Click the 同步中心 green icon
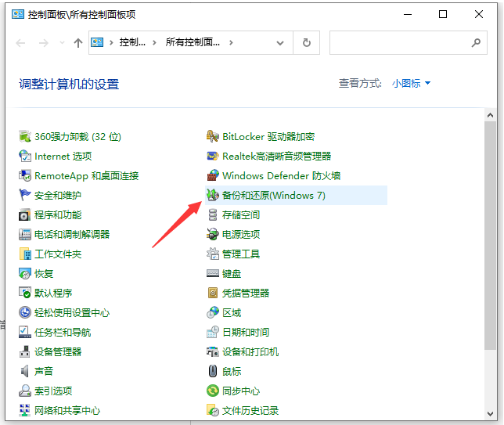 pos(212,391)
